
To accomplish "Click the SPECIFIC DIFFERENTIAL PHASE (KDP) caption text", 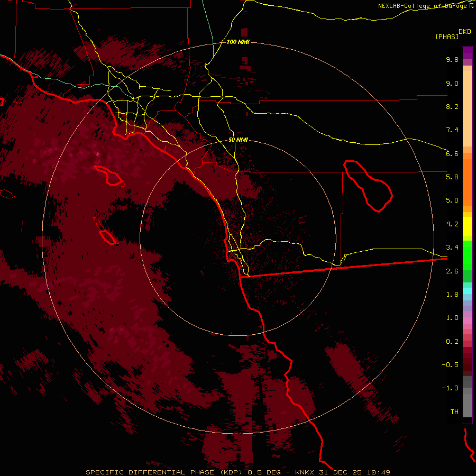I will point(165,472).
